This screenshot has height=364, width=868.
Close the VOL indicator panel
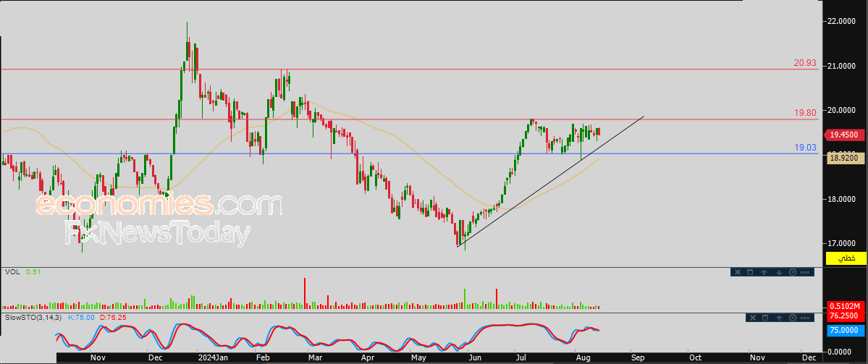pos(738,272)
